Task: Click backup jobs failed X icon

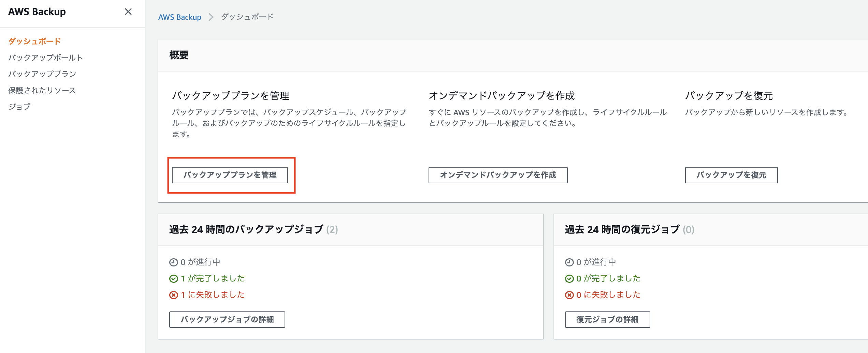Action: click(x=174, y=295)
